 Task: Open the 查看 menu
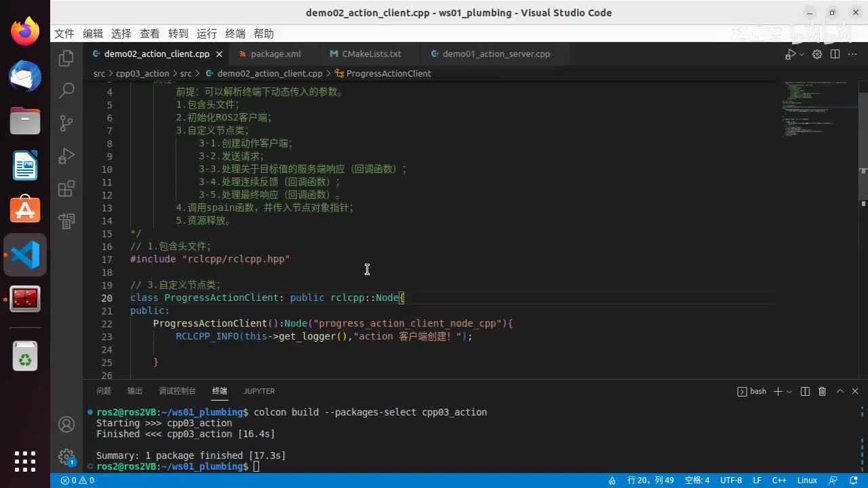(150, 34)
